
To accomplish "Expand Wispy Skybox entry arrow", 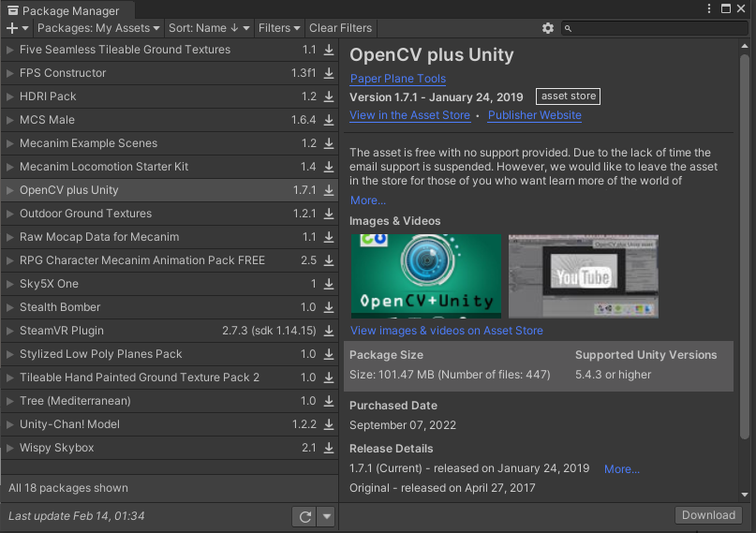I will tap(9, 448).
